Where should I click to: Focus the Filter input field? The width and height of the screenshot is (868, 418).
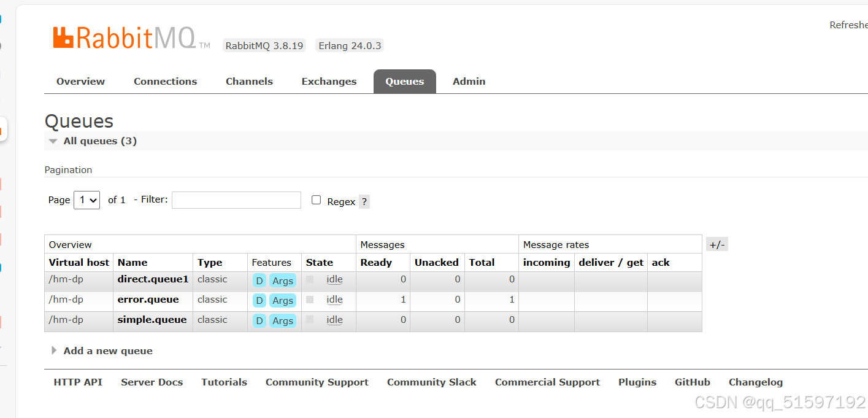pos(236,200)
